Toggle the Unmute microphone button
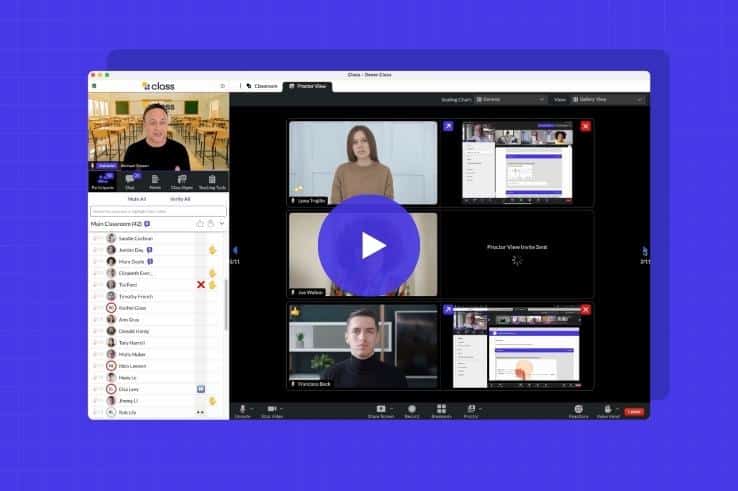 [x=242, y=409]
